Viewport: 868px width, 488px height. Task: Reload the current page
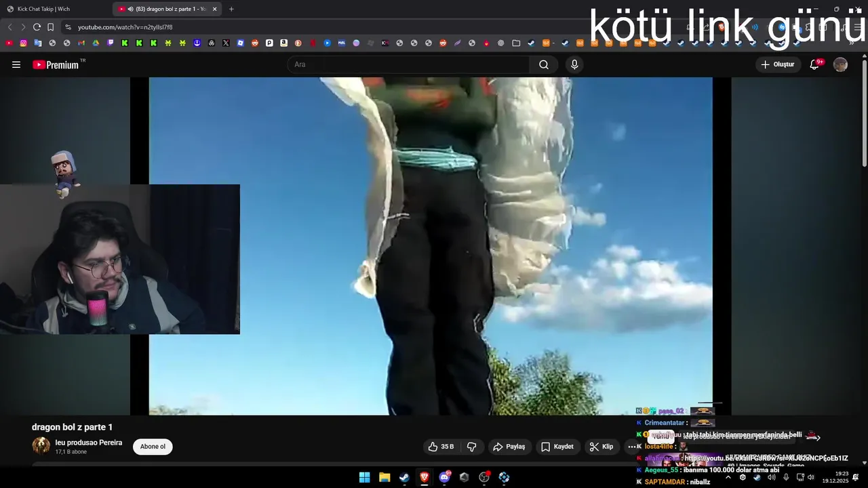coord(37,27)
